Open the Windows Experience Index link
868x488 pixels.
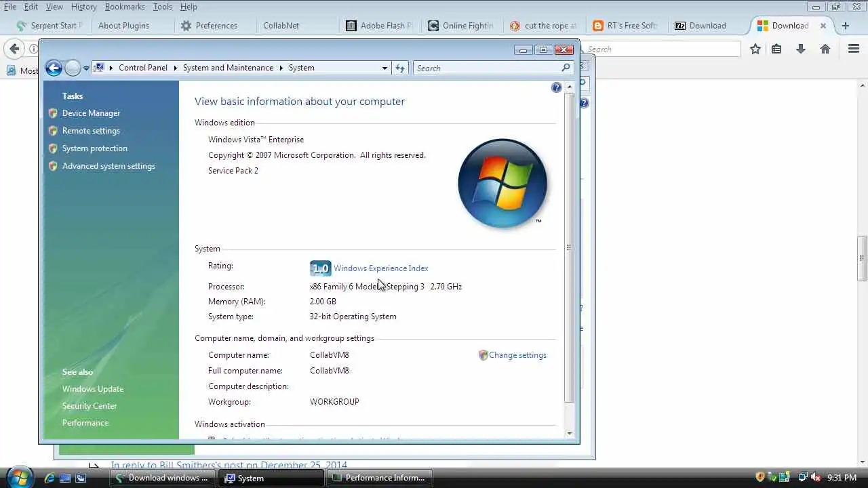coord(380,268)
